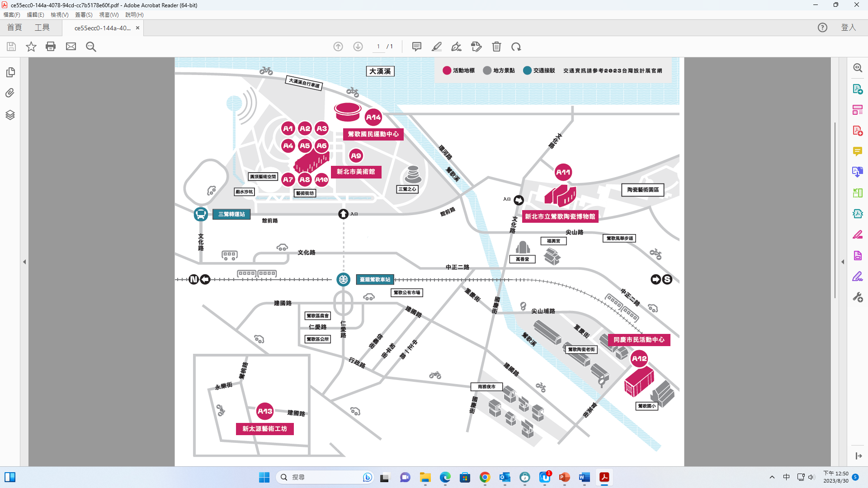868x488 pixels.
Task: Collapse the right tools pane arrow
Action: coord(843,262)
